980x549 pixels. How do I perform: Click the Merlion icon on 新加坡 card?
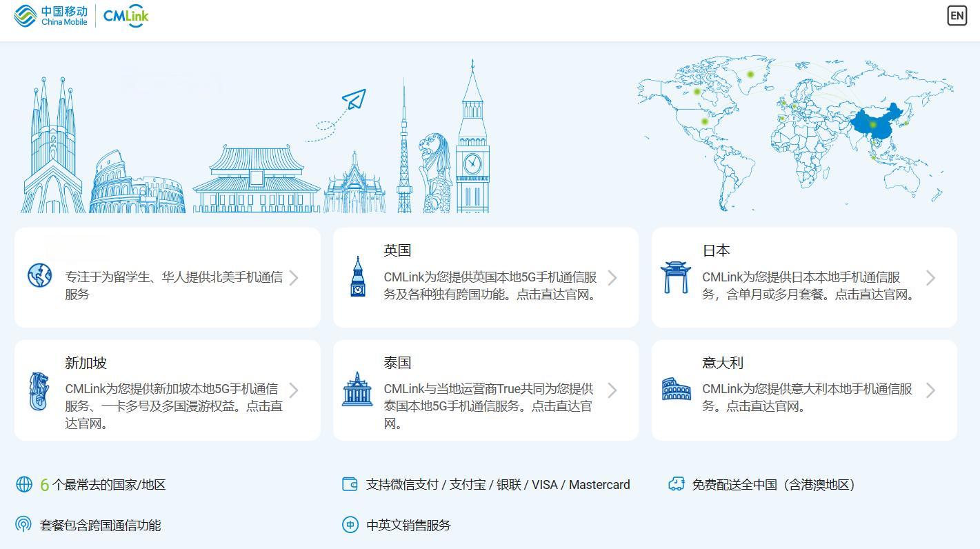(x=39, y=390)
